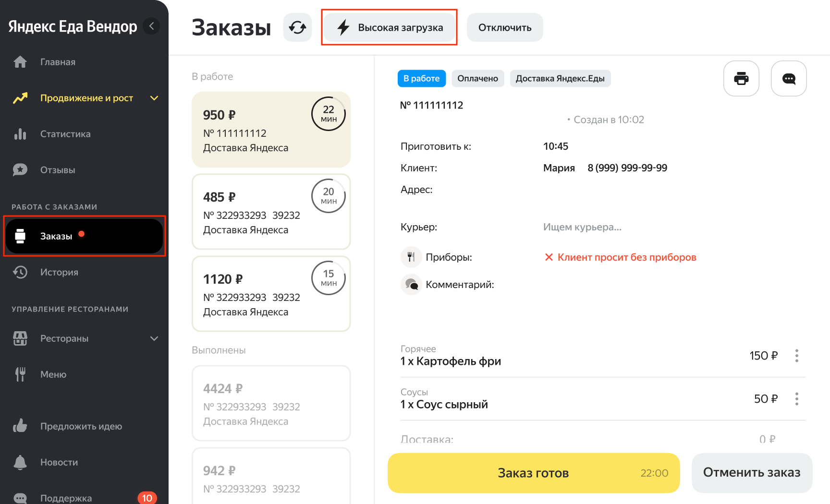Open Отзывы menu item
The image size is (830, 504).
tap(58, 170)
